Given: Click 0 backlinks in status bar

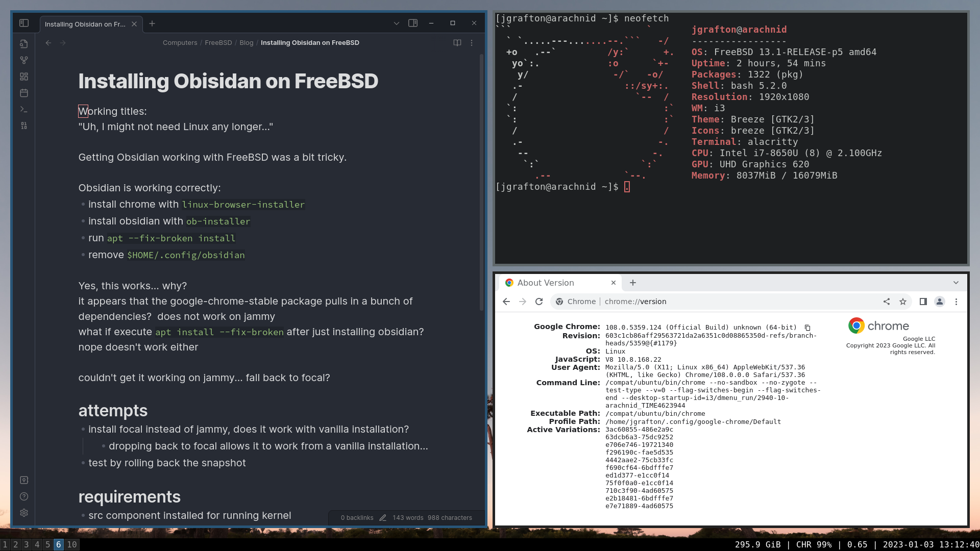Looking at the screenshot, I should (x=357, y=517).
